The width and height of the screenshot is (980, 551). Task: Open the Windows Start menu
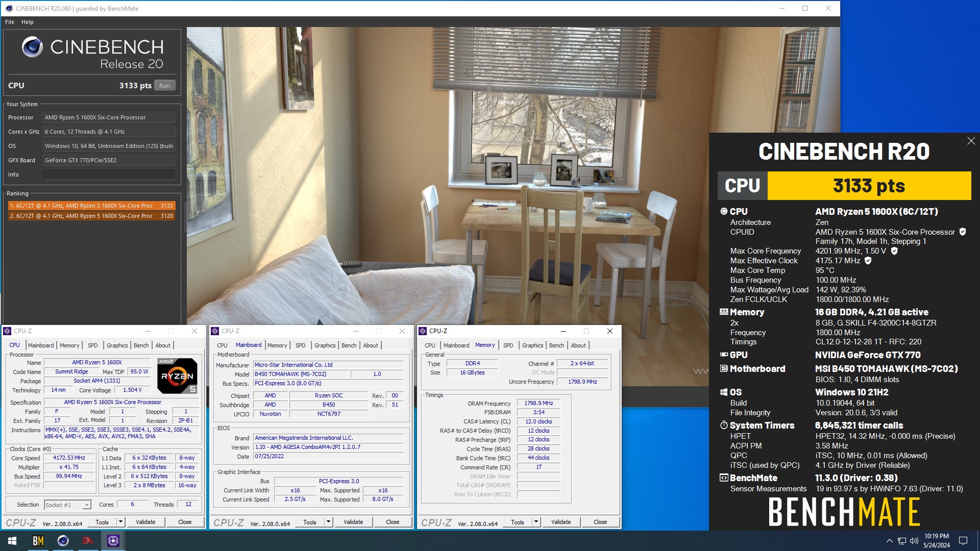[12, 541]
